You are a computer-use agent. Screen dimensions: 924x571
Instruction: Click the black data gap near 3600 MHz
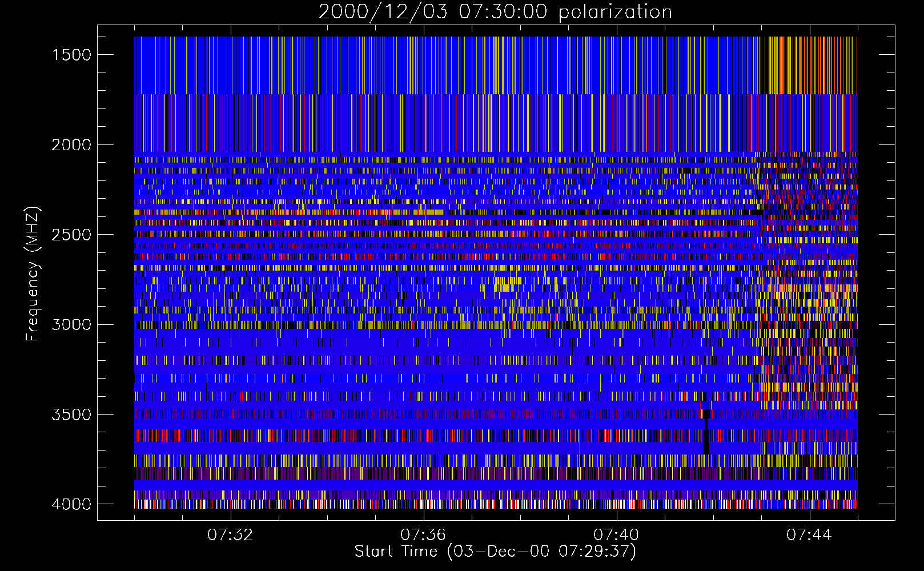[706, 432]
